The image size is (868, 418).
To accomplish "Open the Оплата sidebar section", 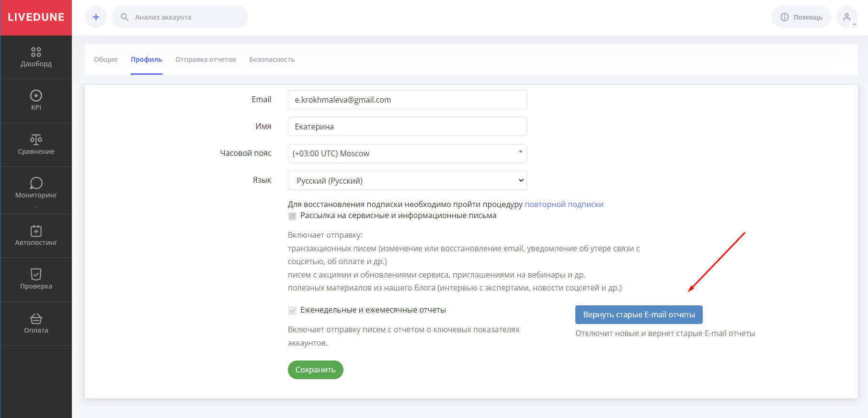I will point(36,324).
